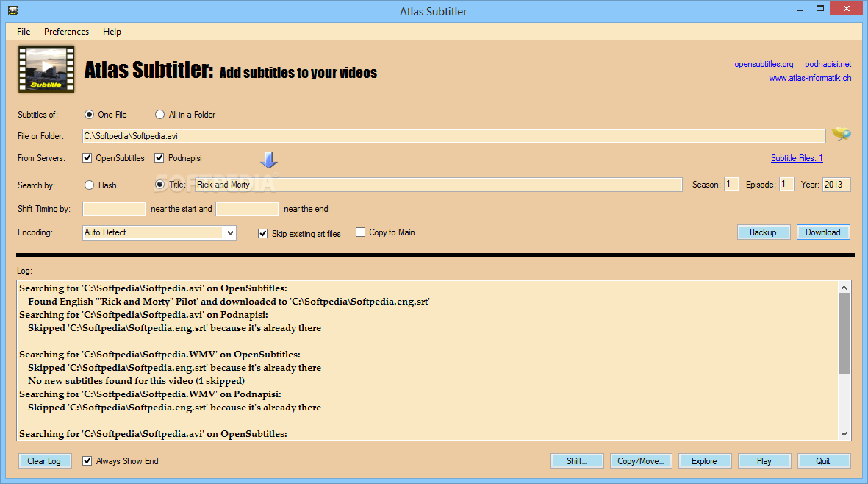
Task: Click the near the start shift field
Action: pyautogui.click(x=114, y=209)
